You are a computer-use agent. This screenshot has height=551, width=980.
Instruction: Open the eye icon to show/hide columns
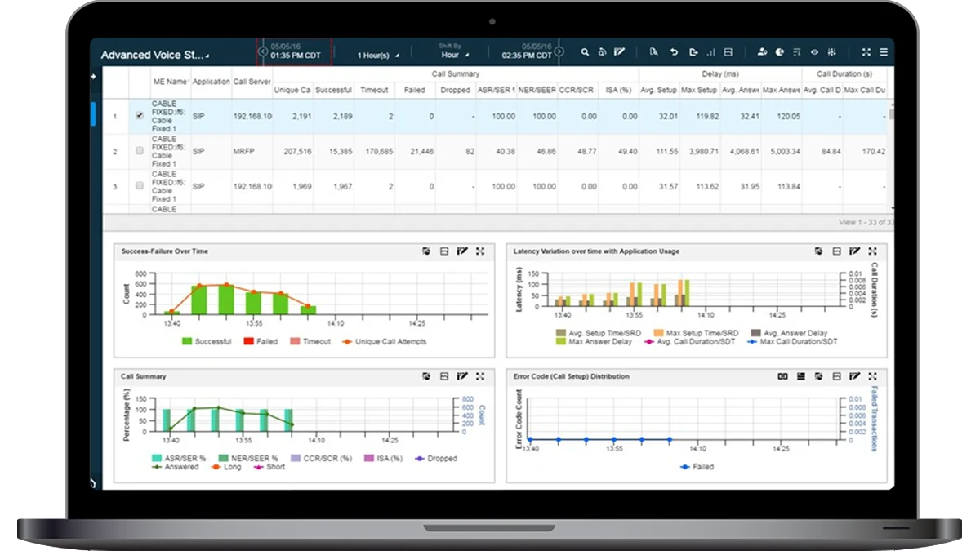pos(813,51)
